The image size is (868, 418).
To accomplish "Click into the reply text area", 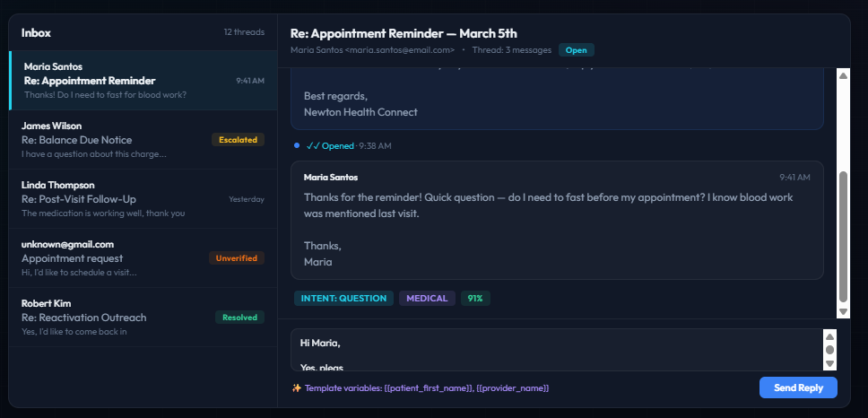I will coord(556,350).
